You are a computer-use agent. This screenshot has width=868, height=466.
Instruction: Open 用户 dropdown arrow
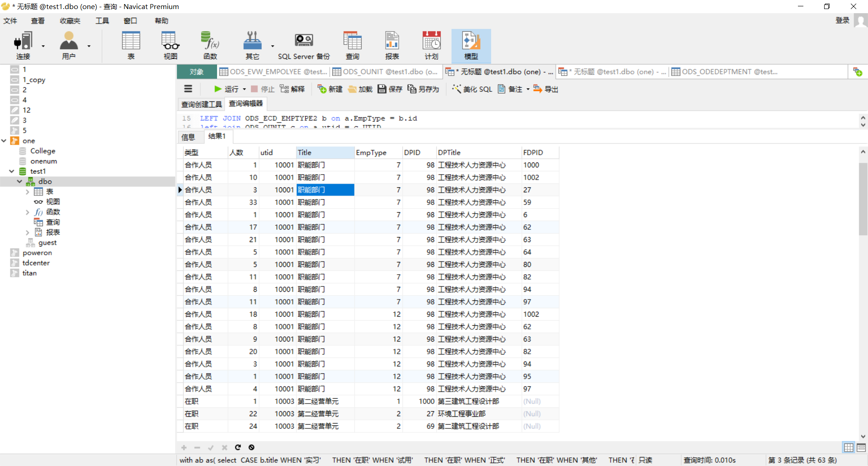tap(89, 46)
